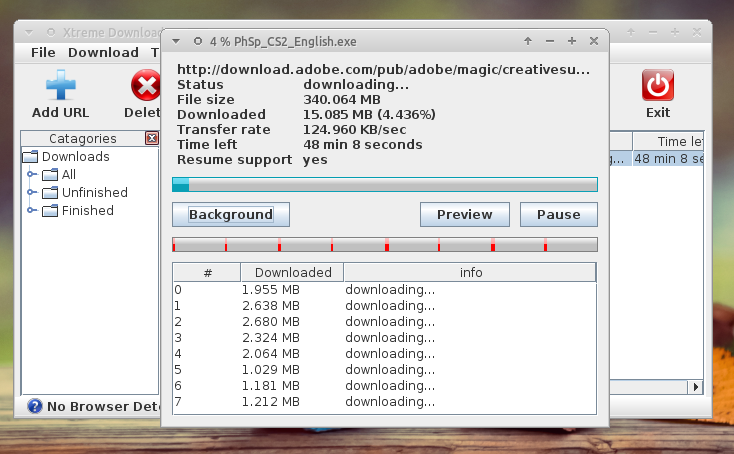Click the red Exit power icon

point(658,85)
